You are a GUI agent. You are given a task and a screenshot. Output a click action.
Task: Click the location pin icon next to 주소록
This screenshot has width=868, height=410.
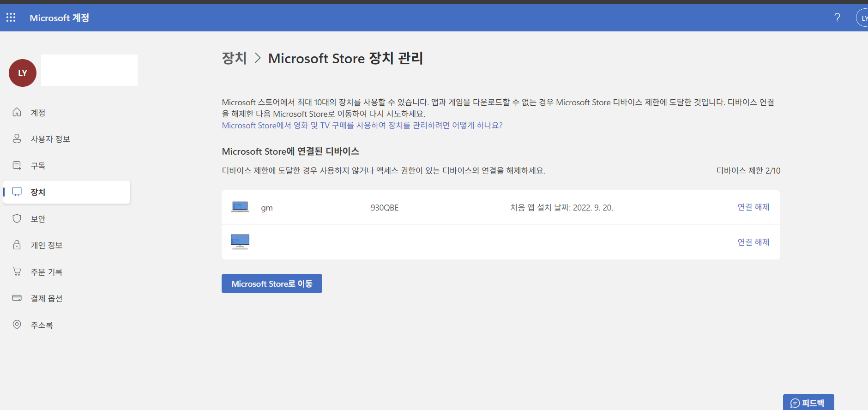pyautogui.click(x=17, y=325)
